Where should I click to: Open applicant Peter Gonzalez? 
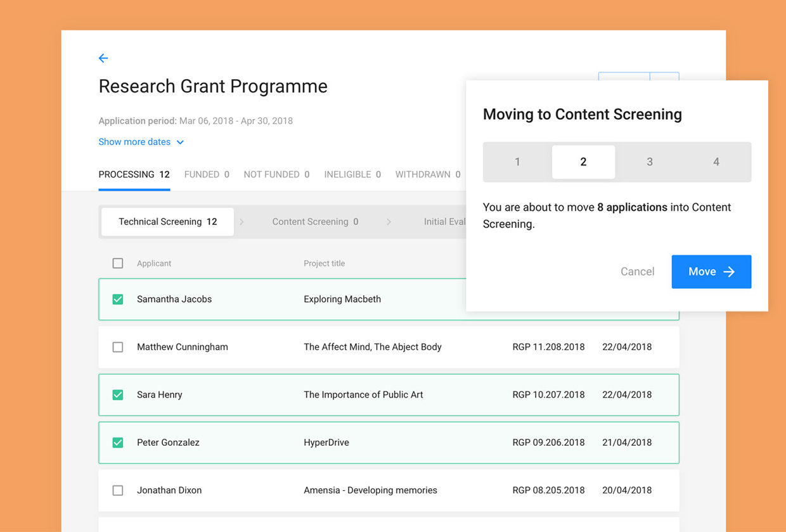(x=168, y=443)
